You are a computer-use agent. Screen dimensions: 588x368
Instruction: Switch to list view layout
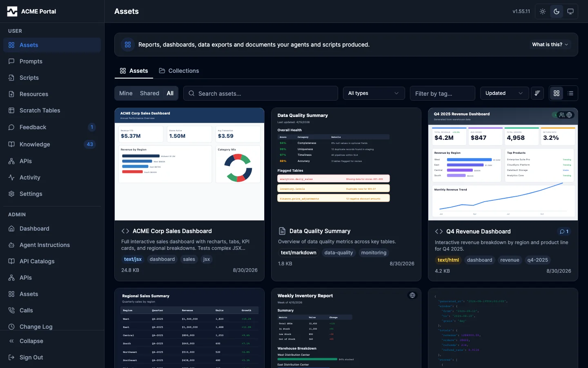pos(570,93)
